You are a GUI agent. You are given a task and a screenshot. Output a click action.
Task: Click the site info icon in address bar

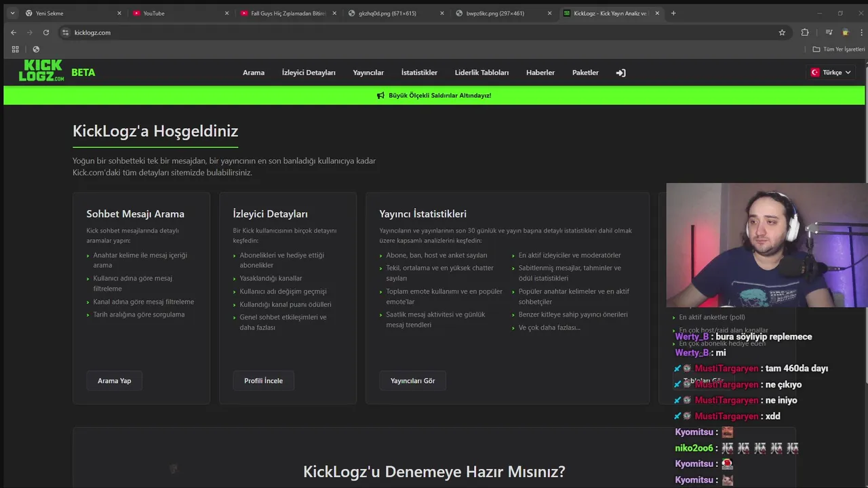point(65,33)
